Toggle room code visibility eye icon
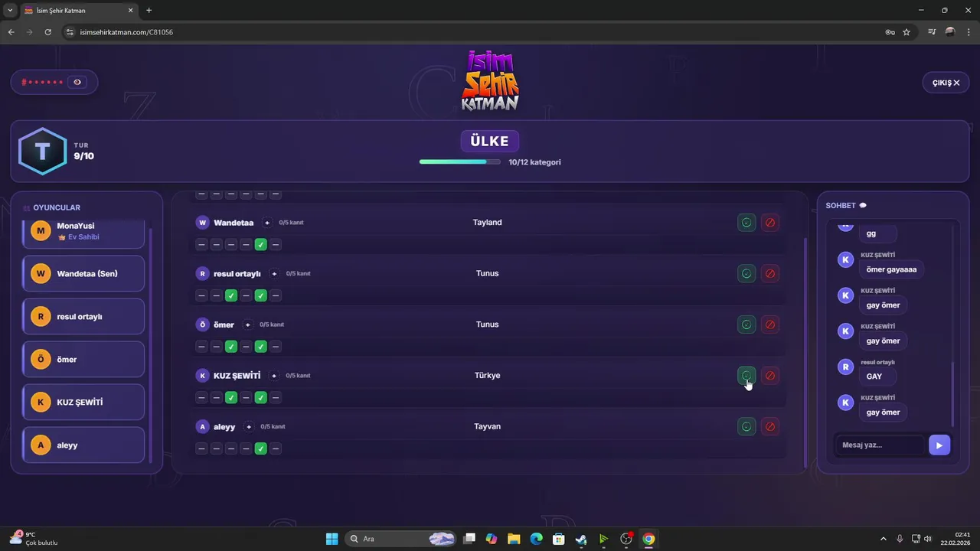This screenshot has height=551, width=980. point(77,82)
